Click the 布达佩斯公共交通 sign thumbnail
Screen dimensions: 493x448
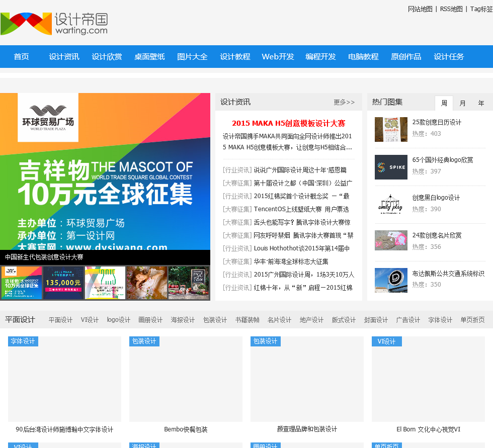point(391,280)
